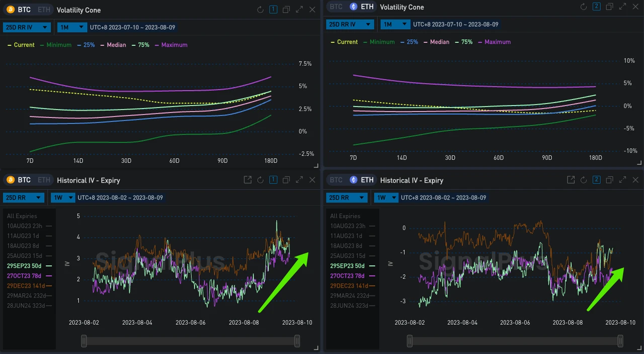Open 25D RR IV dropdown in ETH Volatility Cone
The width and height of the screenshot is (644, 354).
[x=350, y=24]
